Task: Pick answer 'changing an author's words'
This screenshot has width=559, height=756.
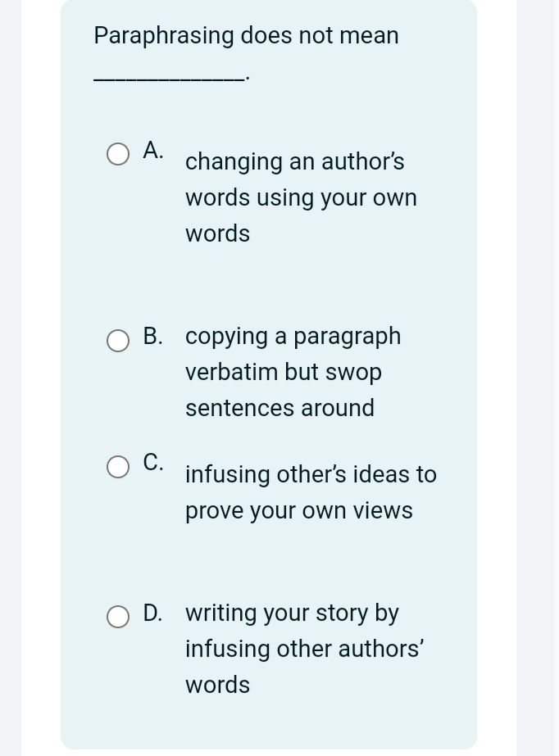Action: tap(301, 197)
